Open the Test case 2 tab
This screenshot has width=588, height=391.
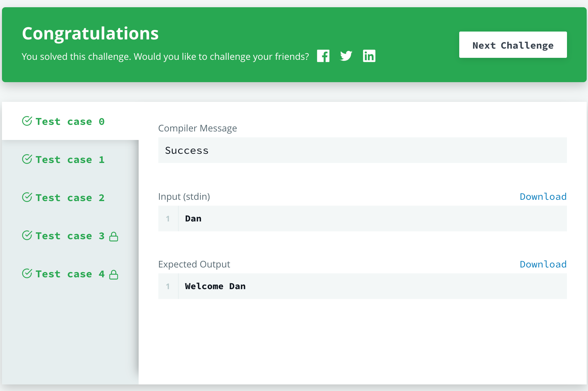(70, 198)
